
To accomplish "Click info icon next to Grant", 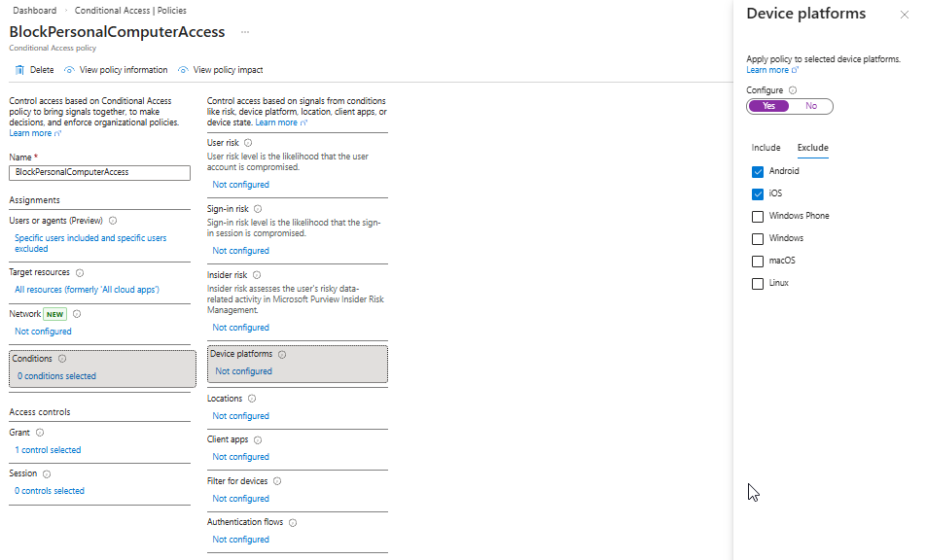I will 40,433.
